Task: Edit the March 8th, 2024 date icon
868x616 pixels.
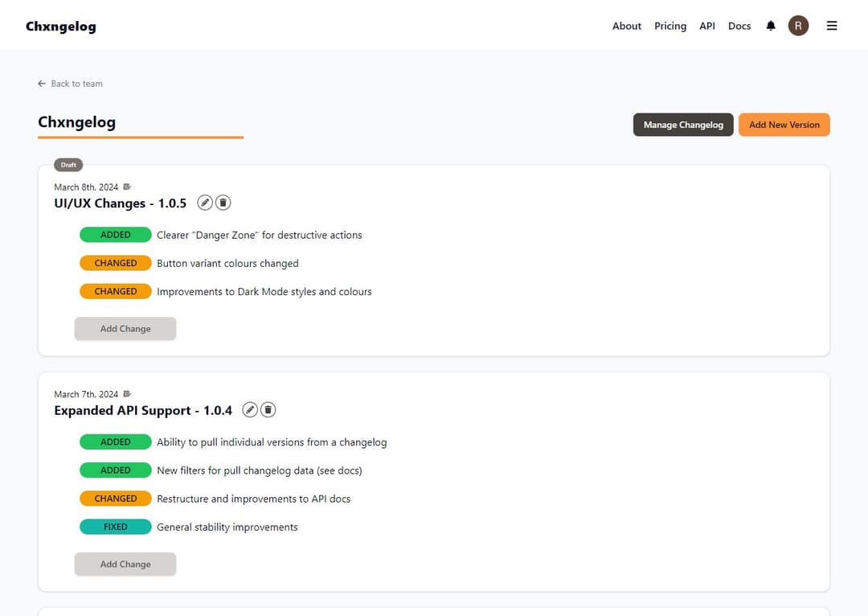Action: 127,187
